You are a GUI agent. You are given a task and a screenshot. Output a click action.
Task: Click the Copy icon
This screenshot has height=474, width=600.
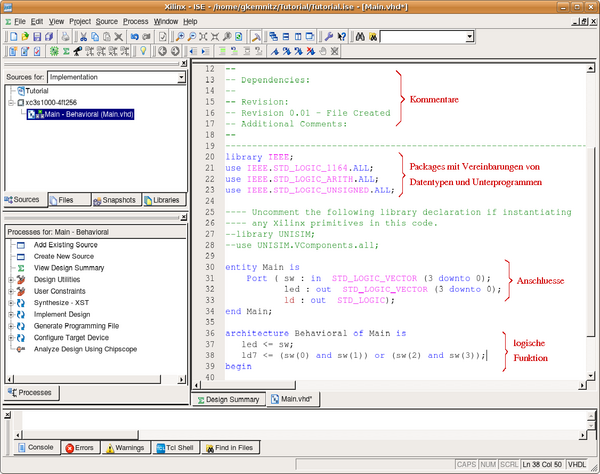95,37
